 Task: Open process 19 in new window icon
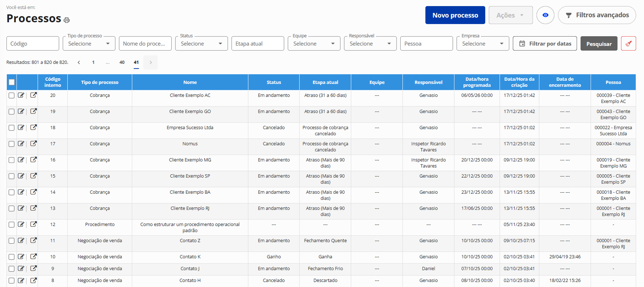tap(33, 111)
